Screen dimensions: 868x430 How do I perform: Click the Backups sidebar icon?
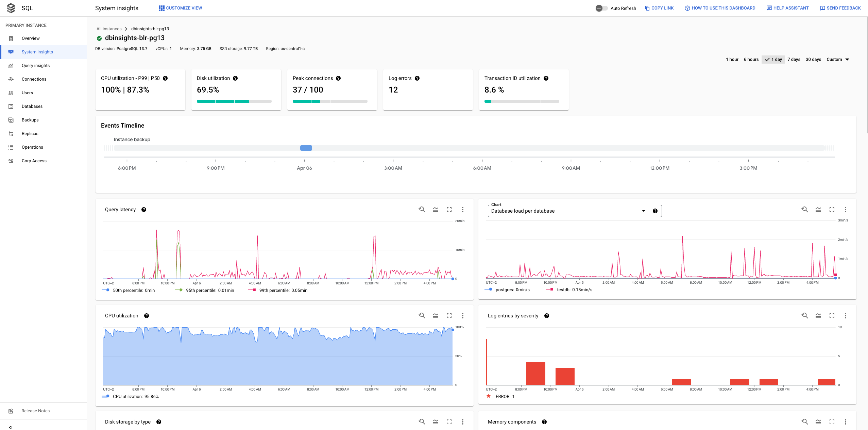11,120
